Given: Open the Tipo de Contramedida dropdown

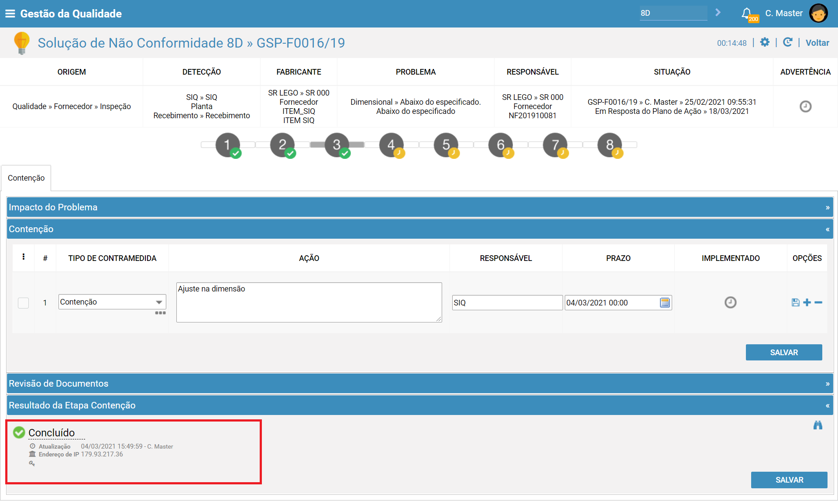Looking at the screenshot, I should tap(112, 302).
